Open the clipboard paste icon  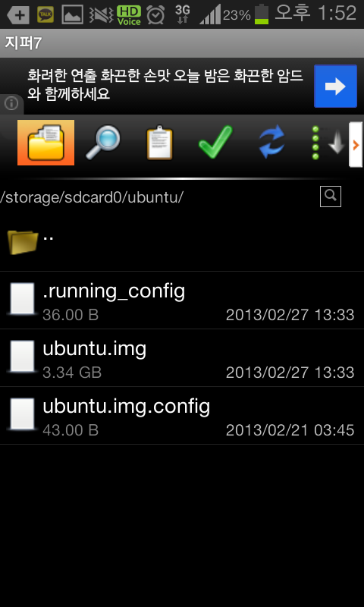click(159, 143)
